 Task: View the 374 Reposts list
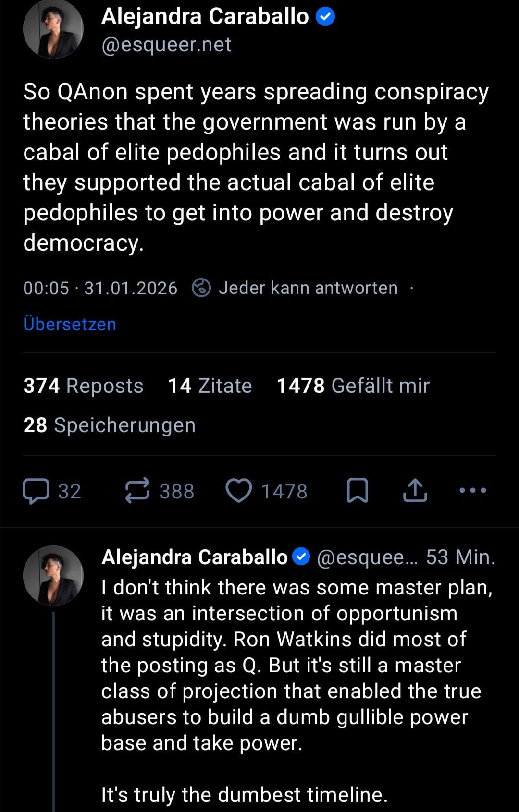[83, 386]
